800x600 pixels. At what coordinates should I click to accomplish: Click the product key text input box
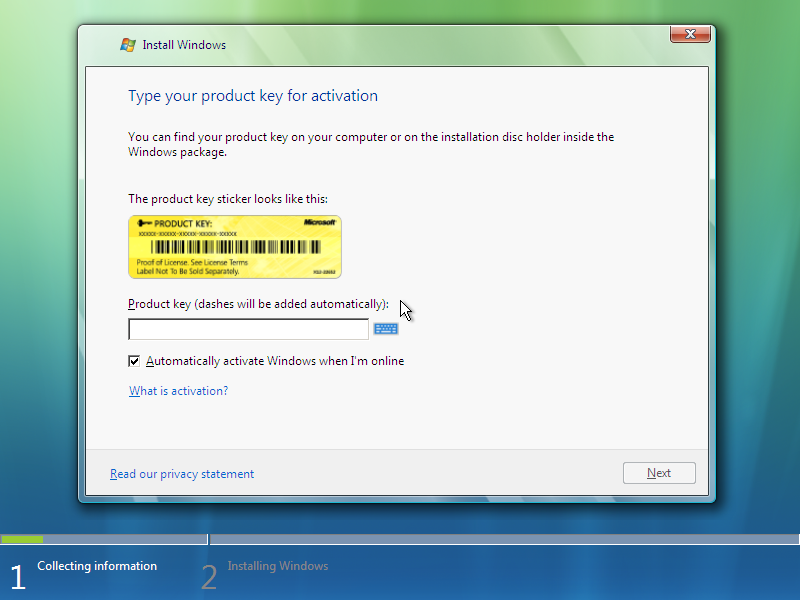(x=248, y=329)
